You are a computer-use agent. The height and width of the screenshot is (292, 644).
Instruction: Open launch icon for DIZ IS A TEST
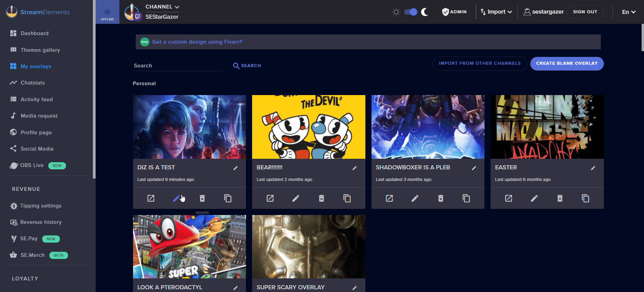click(151, 198)
